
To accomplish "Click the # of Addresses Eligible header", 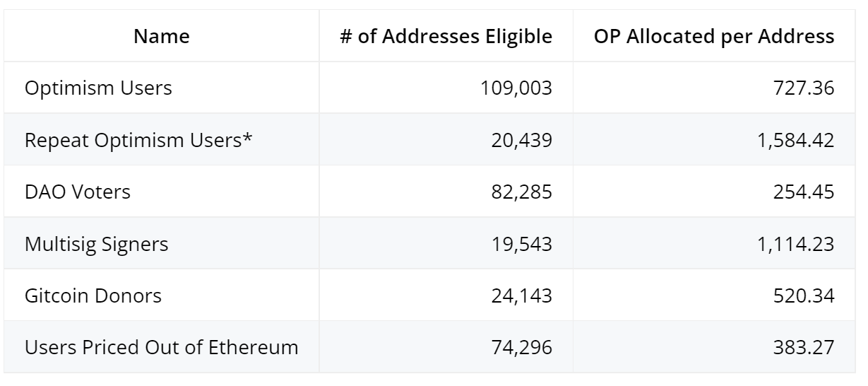I will (x=446, y=37).
